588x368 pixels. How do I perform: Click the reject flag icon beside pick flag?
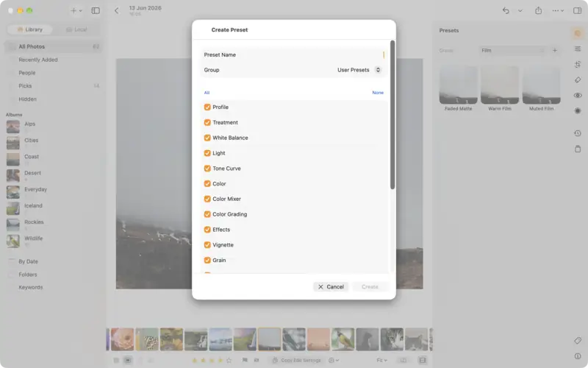click(x=257, y=360)
